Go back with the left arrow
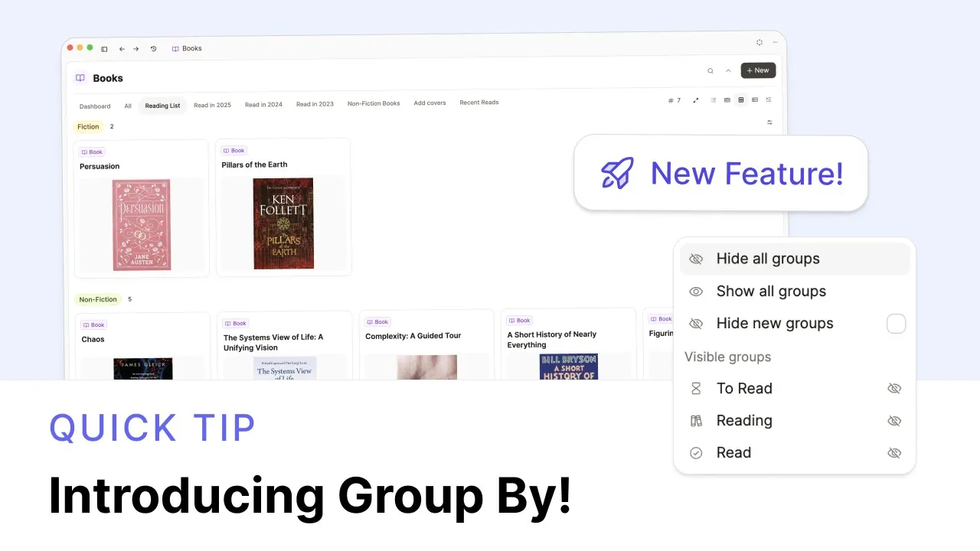This screenshot has height=551, width=980. 122,48
